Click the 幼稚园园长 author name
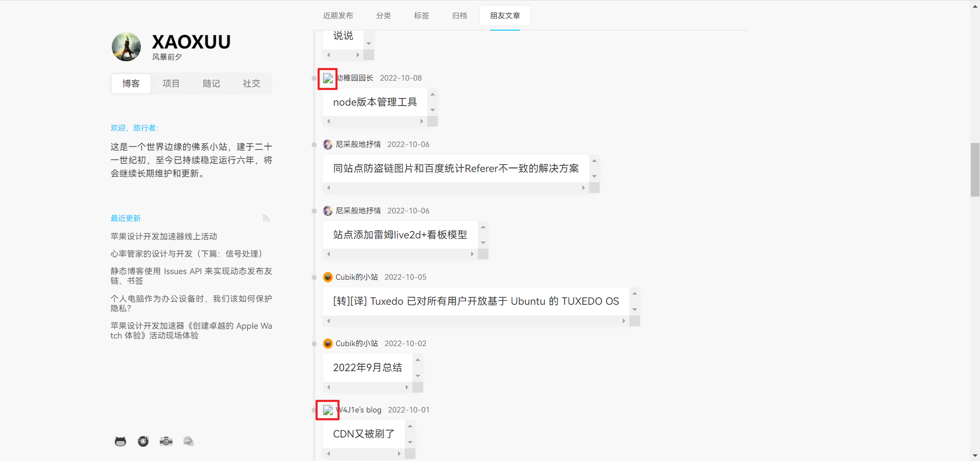 point(355,78)
